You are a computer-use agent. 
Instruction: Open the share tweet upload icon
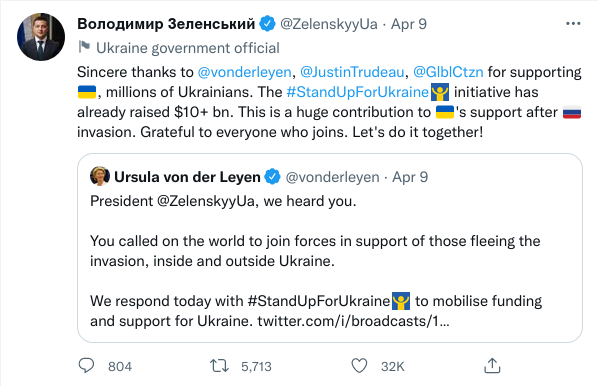[492, 365]
